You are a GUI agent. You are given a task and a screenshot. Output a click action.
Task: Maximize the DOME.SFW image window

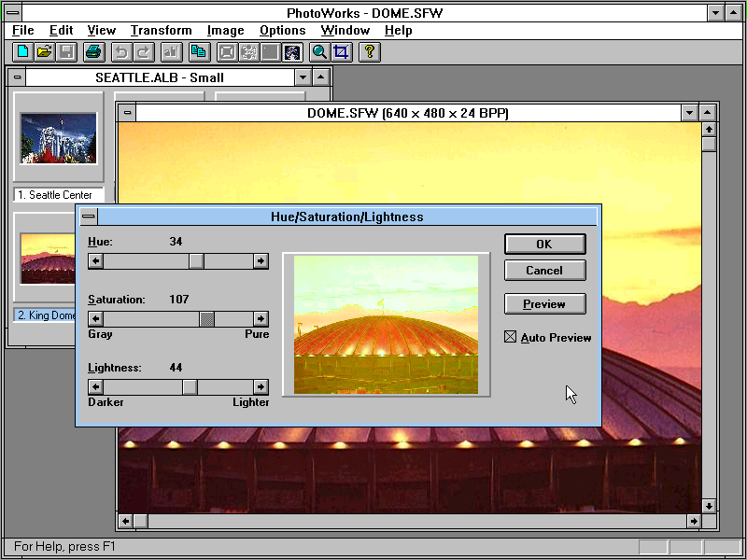pos(708,113)
